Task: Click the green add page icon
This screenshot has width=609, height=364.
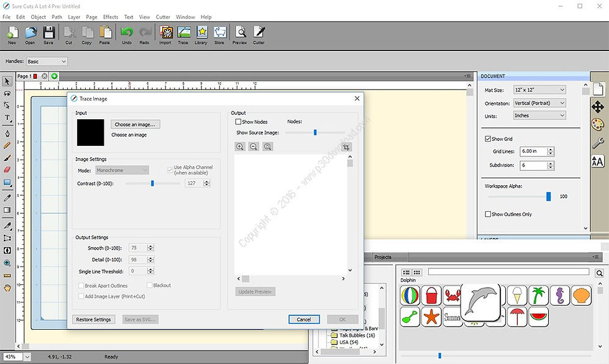Action: 55,76
